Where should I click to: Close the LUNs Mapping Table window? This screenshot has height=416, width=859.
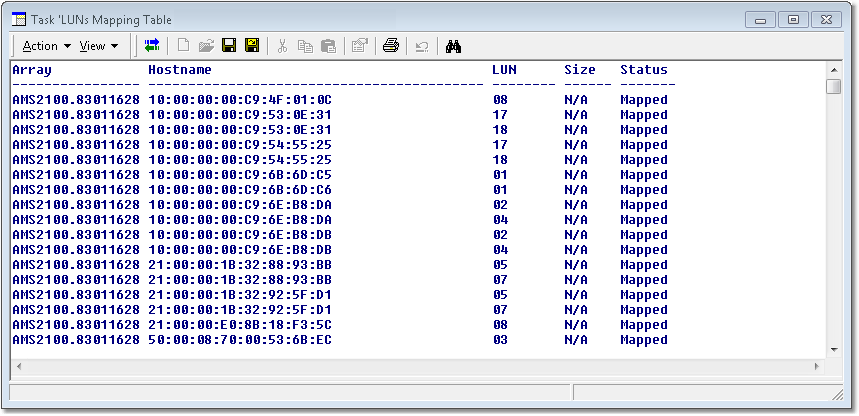click(x=827, y=20)
